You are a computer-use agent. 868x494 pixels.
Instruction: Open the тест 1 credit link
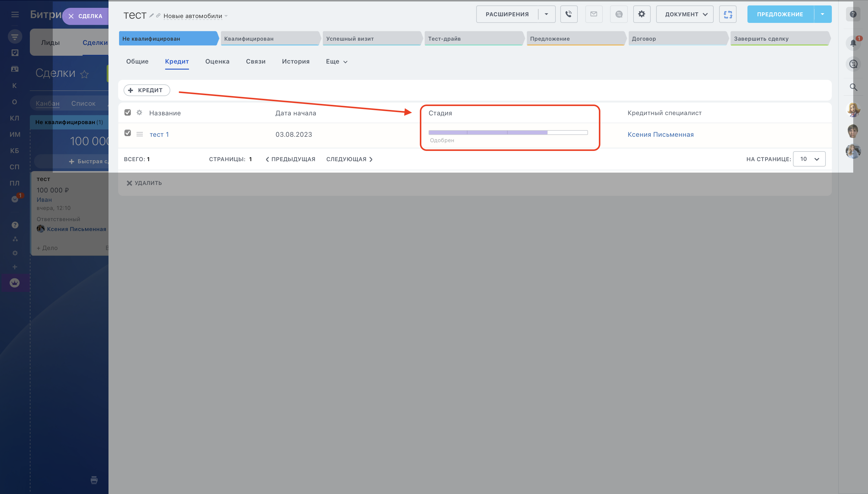(159, 134)
